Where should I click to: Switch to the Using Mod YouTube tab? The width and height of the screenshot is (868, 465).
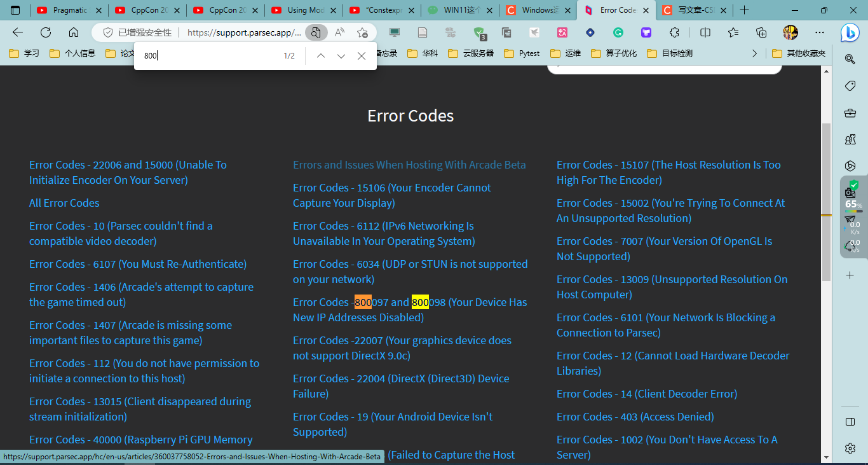304,10
